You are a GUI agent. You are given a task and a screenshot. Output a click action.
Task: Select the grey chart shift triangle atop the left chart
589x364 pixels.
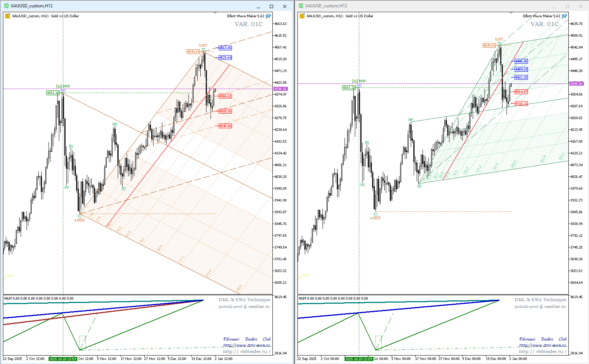point(215,13)
